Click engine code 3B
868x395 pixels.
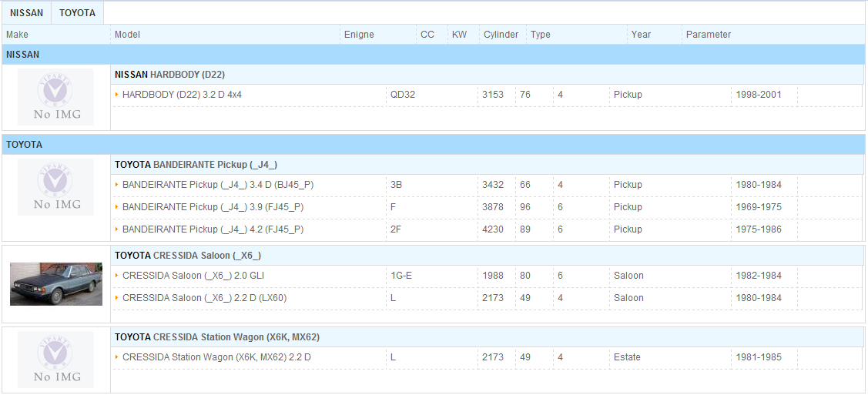click(x=397, y=185)
